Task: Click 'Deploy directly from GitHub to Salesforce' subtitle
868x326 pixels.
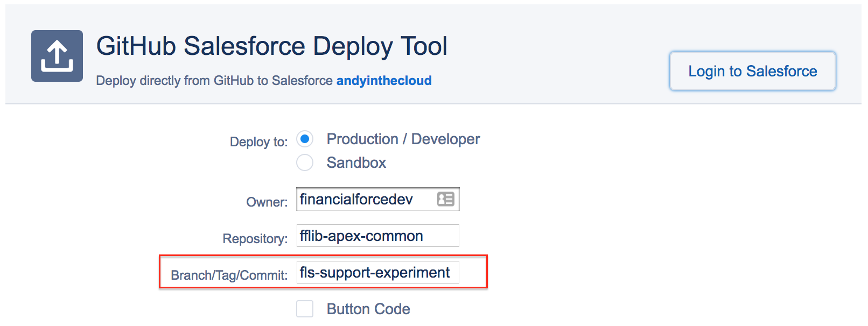Action: coord(214,81)
